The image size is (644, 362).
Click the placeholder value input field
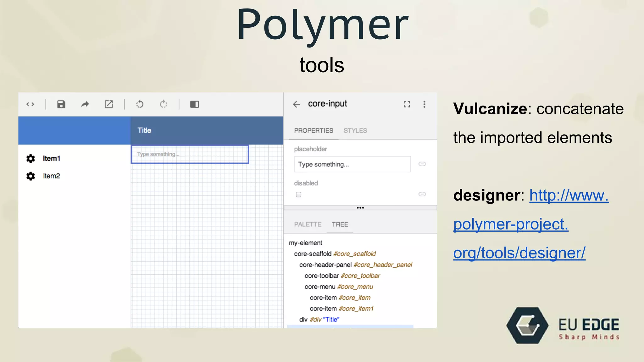[x=352, y=164]
